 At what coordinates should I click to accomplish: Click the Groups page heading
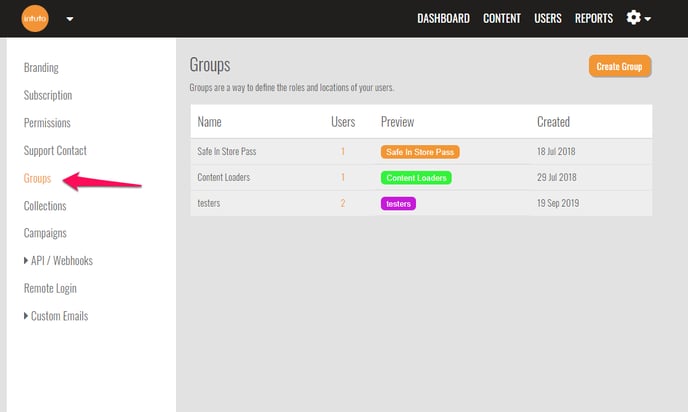(210, 65)
